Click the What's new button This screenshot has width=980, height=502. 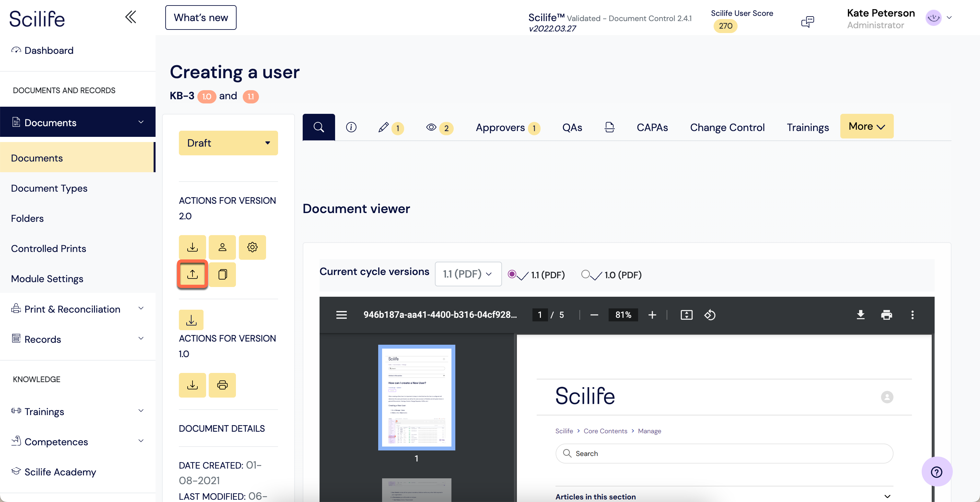coord(201,18)
